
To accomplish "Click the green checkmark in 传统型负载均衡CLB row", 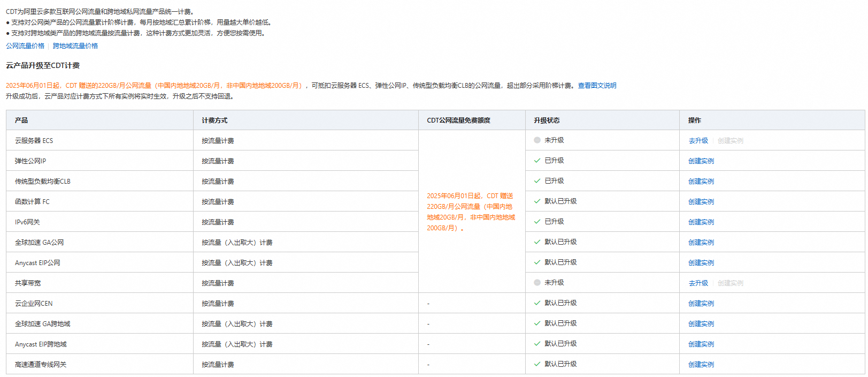I will 537,181.
